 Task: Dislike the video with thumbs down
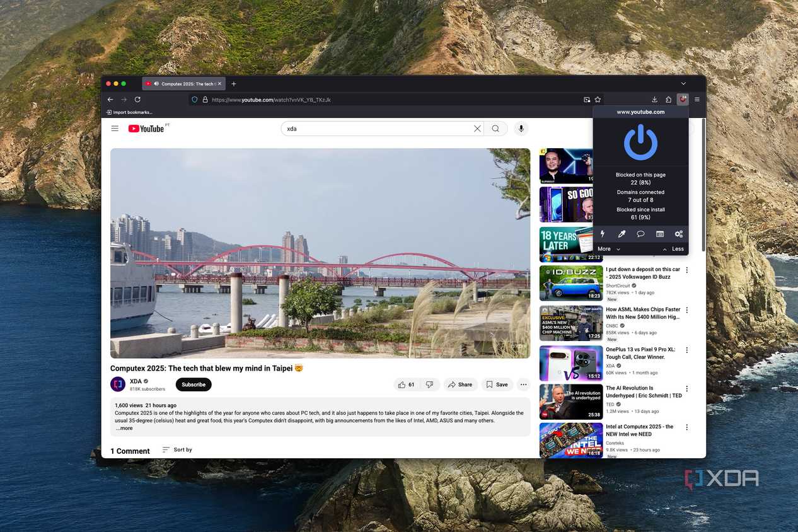point(429,385)
